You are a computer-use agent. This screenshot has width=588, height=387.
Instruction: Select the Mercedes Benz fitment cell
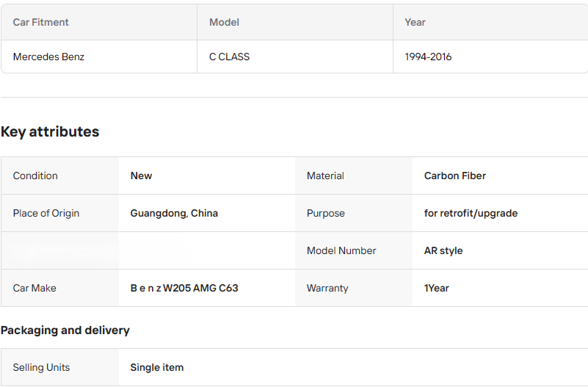click(48, 57)
